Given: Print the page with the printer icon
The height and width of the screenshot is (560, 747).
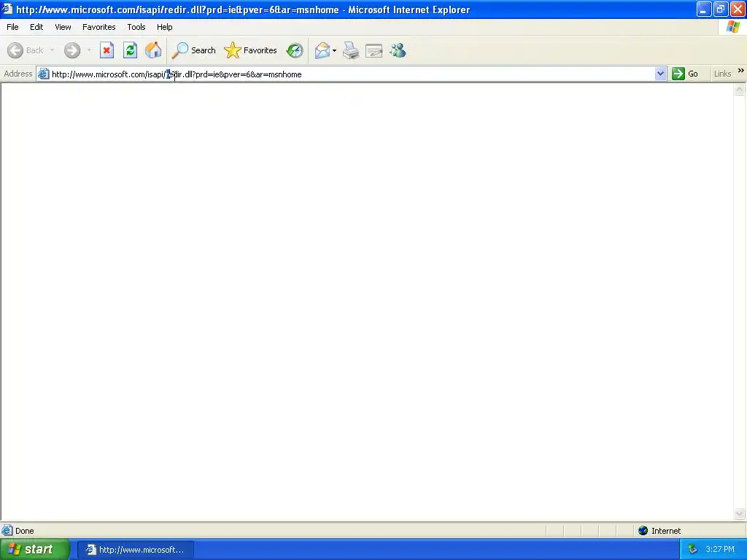Looking at the screenshot, I should pos(351,50).
